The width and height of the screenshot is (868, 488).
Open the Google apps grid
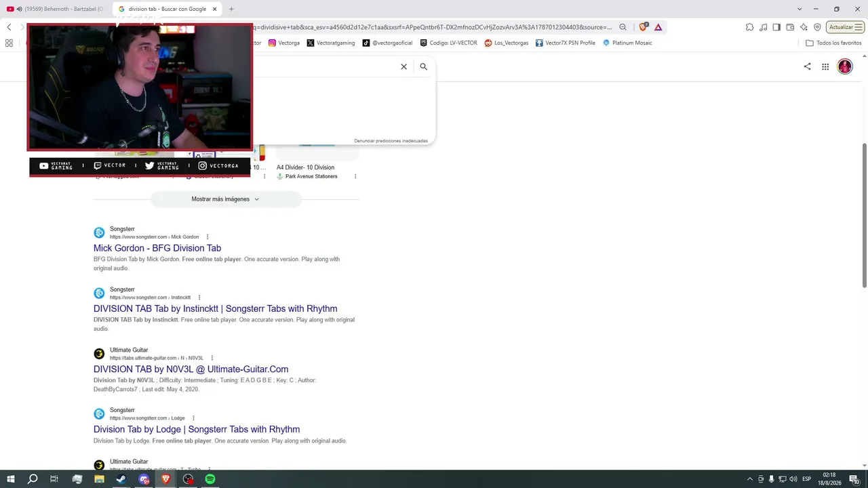pyautogui.click(x=825, y=66)
